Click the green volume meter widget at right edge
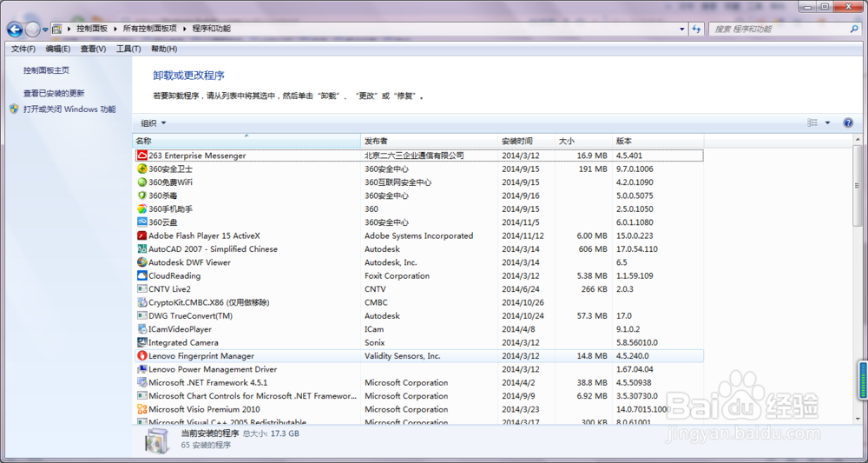 point(863,380)
